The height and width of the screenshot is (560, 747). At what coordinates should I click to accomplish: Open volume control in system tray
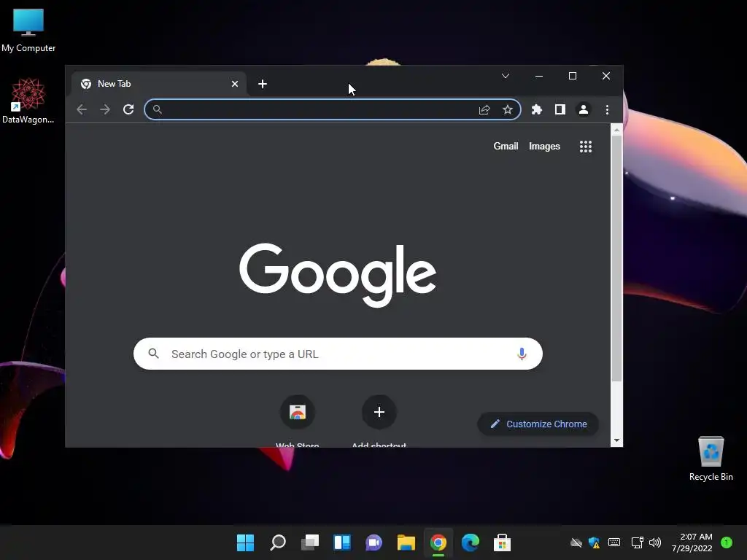[655, 542]
